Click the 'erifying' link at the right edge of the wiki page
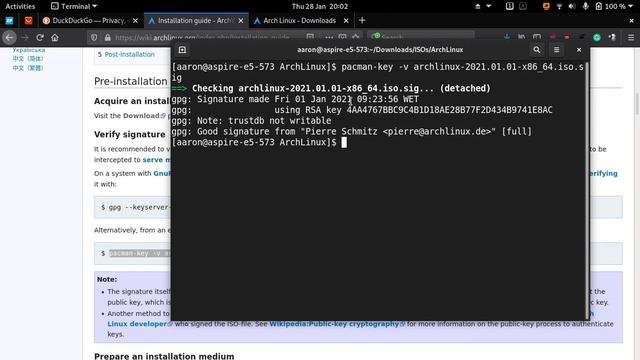The width and height of the screenshot is (640, 360). [603, 173]
